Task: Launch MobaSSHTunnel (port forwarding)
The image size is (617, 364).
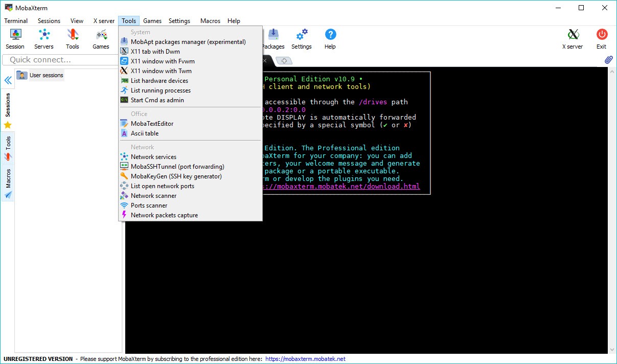Action: (x=190, y=167)
